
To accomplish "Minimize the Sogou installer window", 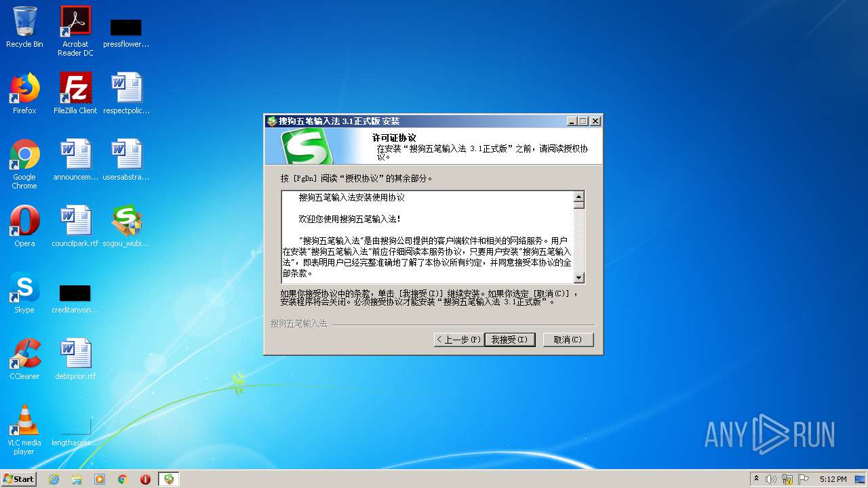I will point(572,121).
